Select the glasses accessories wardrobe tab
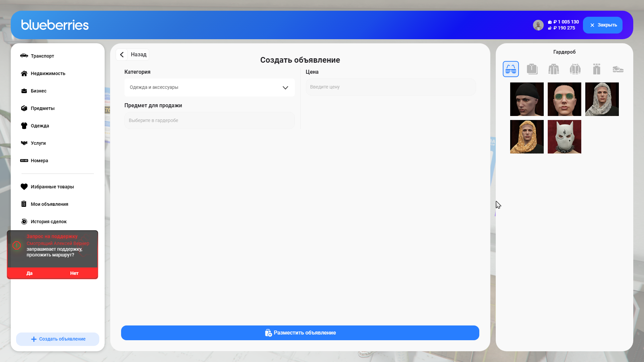Screen dimensions: 644x362 tap(511, 69)
